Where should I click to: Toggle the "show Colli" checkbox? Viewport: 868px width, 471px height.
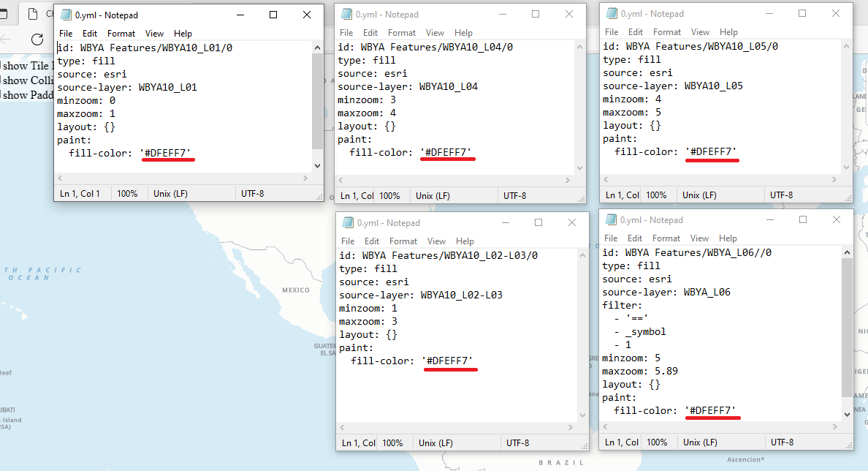pos(1,80)
